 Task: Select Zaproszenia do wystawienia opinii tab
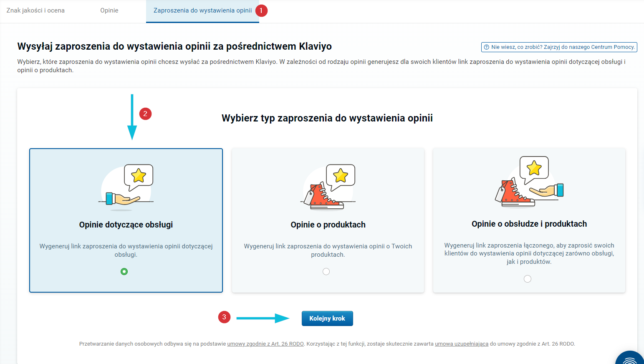[x=202, y=10]
